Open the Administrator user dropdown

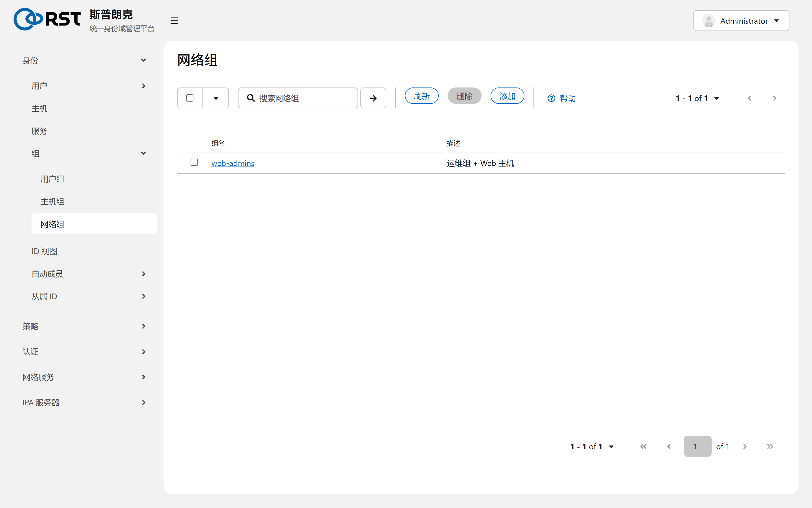pos(741,21)
